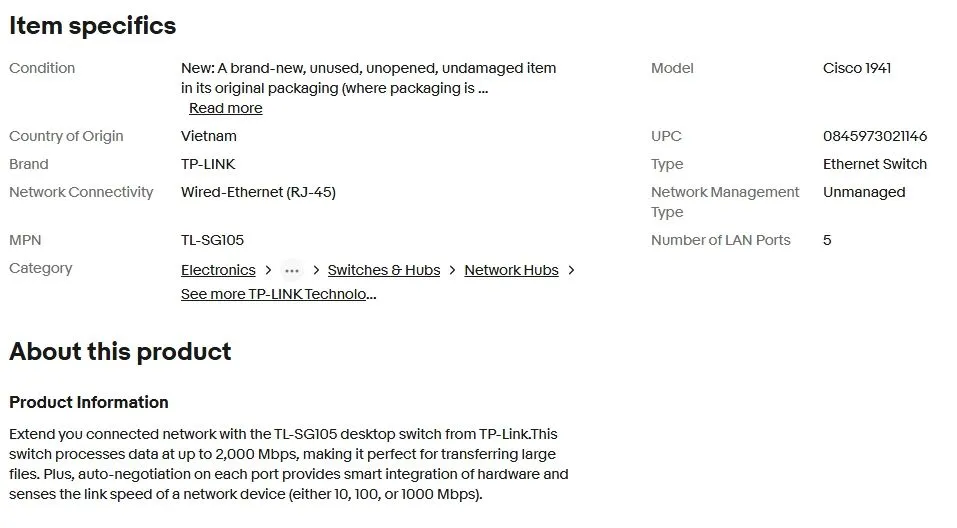Click the Product Information subheading
The image size is (957, 528).
point(88,402)
